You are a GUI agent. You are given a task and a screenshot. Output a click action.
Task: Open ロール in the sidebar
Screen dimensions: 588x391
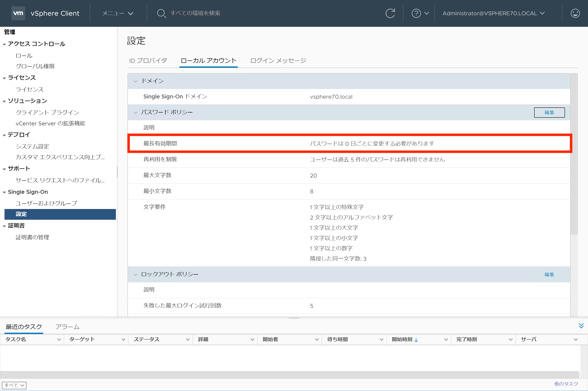[24, 56]
